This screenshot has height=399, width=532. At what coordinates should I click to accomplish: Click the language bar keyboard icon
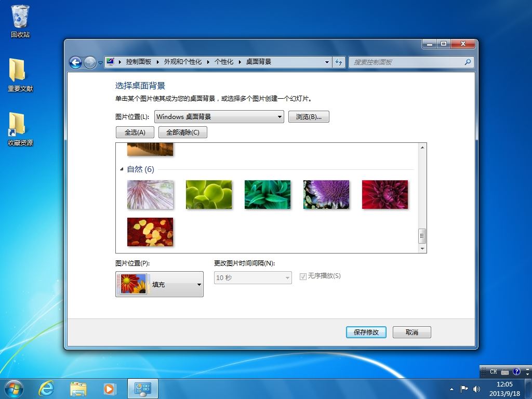tap(505, 372)
